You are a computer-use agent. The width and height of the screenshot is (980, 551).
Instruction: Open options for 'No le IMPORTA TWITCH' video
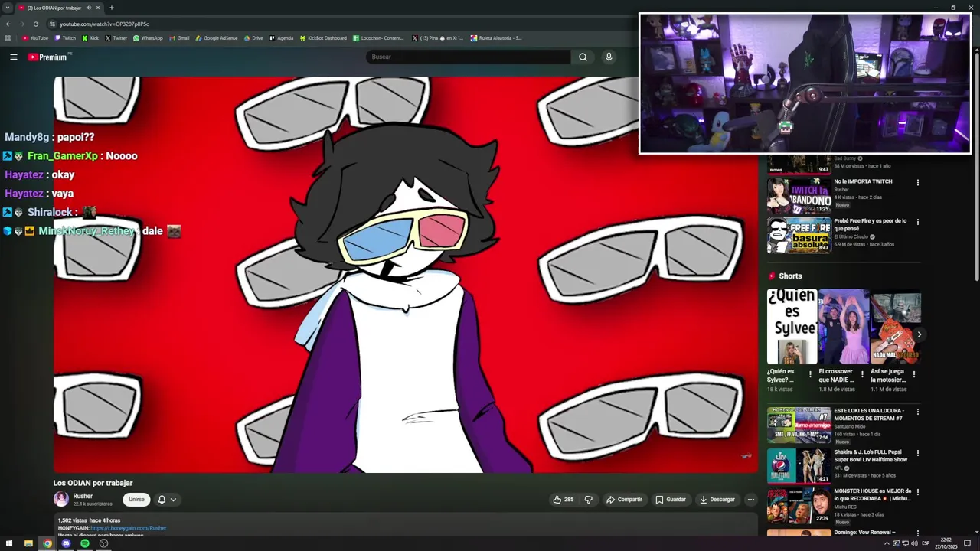point(917,182)
